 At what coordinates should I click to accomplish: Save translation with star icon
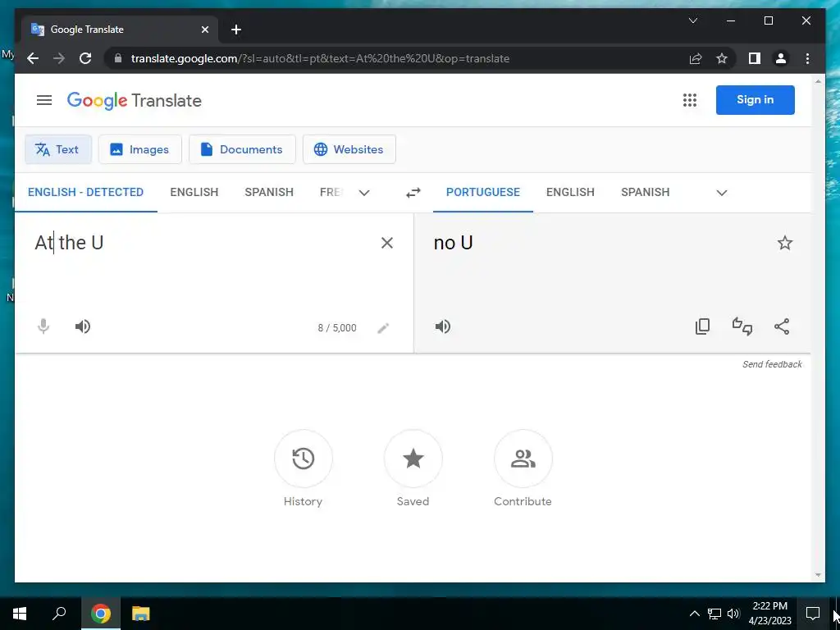[x=784, y=243]
